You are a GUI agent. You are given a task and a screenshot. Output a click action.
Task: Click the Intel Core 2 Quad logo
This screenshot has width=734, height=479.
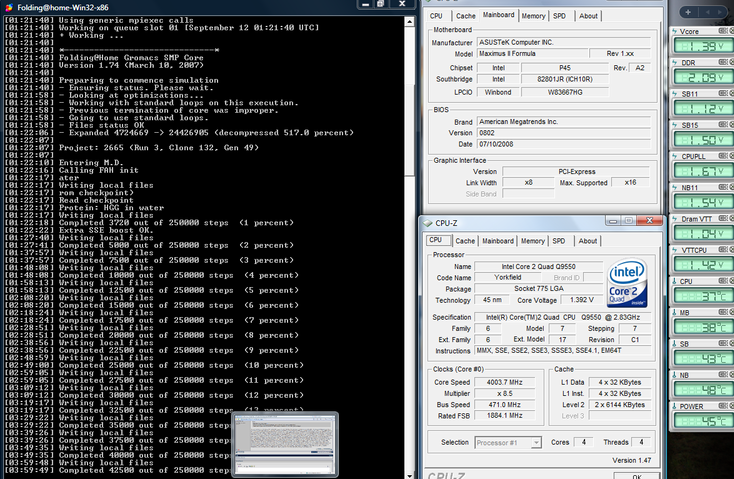[x=627, y=283]
